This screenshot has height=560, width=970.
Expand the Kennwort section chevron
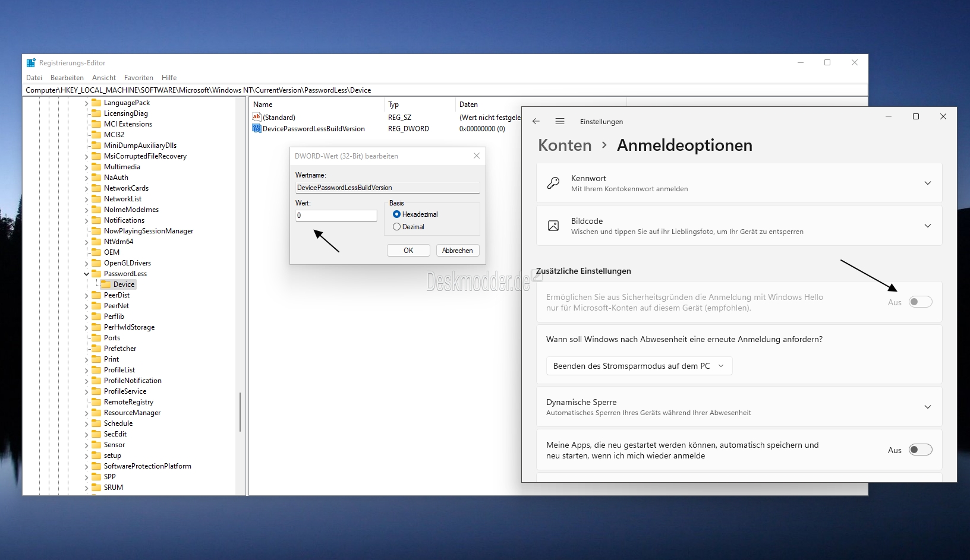tap(928, 183)
